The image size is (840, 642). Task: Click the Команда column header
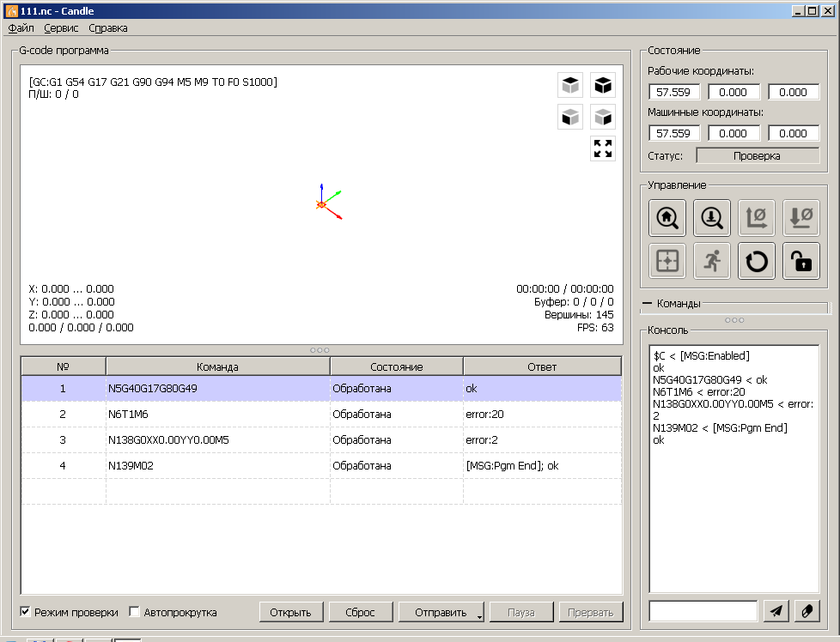tap(217, 366)
